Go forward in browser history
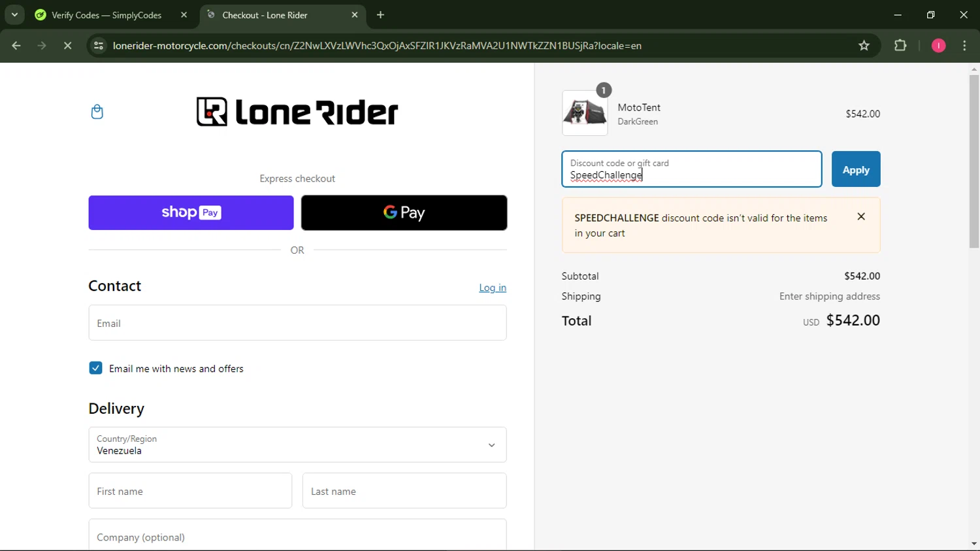Image resolution: width=980 pixels, height=551 pixels. click(x=42, y=46)
